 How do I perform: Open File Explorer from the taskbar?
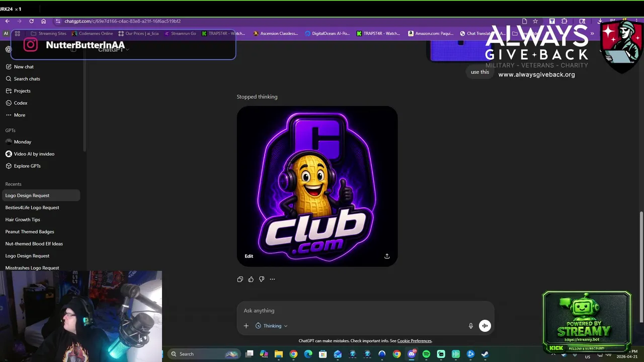(279, 354)
